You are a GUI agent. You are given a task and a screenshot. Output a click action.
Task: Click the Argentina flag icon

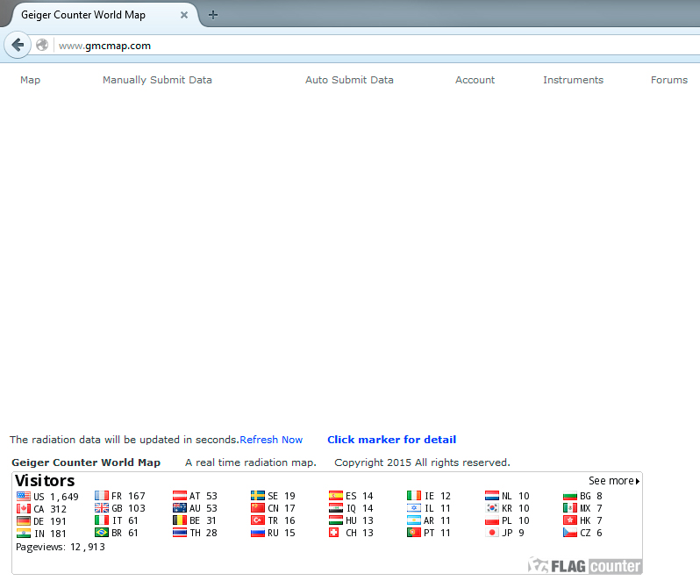(x=414, y=520)
